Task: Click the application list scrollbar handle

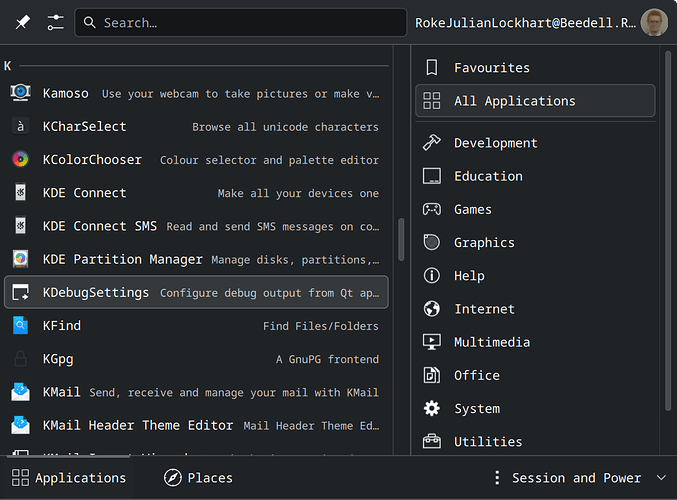Action: click(x=401, y=240)
